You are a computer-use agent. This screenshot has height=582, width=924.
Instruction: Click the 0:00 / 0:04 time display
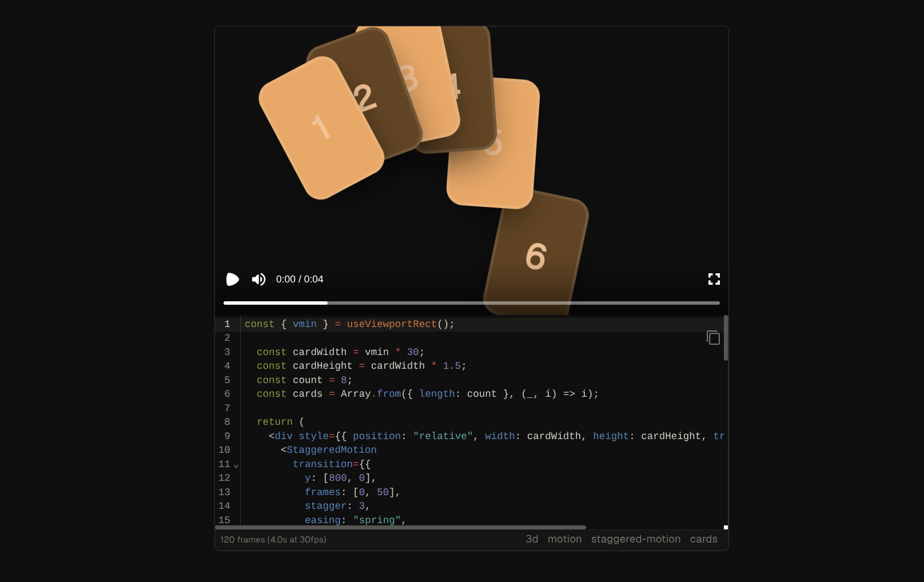pos(299,279)
